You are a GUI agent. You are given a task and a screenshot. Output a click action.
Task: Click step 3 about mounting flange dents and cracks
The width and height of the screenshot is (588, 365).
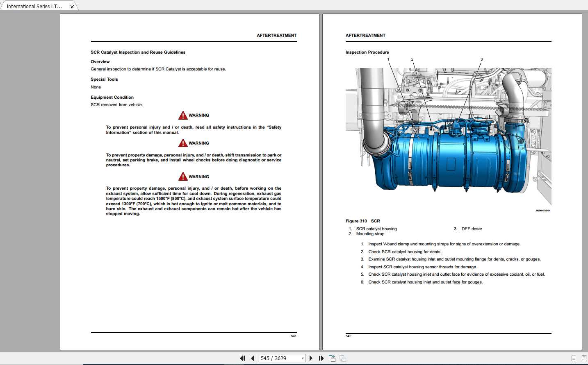[x=454, y=259]
